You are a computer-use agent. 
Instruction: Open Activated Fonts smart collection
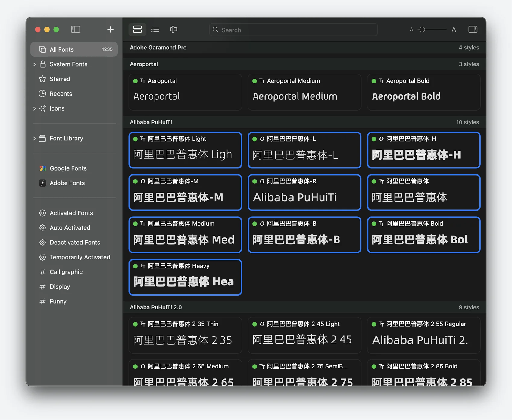coord(74,213)
